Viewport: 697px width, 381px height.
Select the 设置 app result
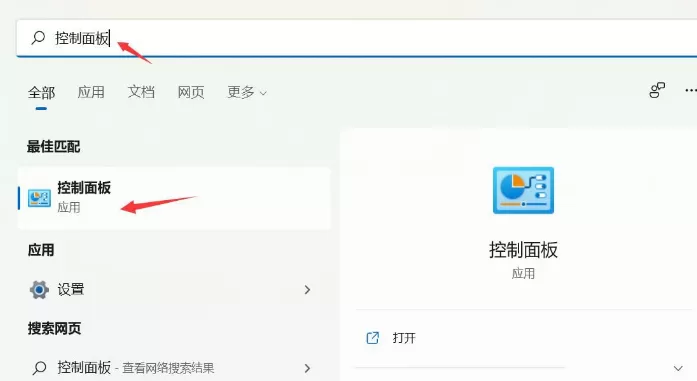tap(174, 290)
